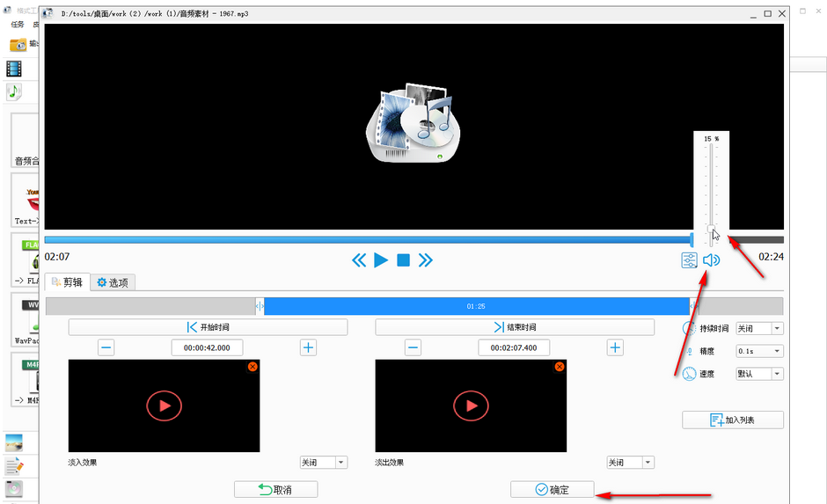Screen dimensions: 827x504
Task: Click the 加入列表 button
Action: tap(733, 420)
